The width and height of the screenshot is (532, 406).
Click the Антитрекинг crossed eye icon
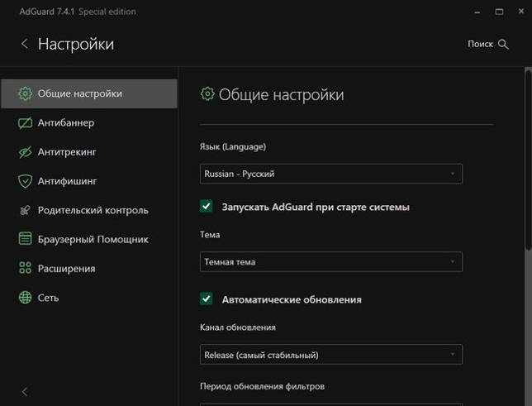[25, 152]
